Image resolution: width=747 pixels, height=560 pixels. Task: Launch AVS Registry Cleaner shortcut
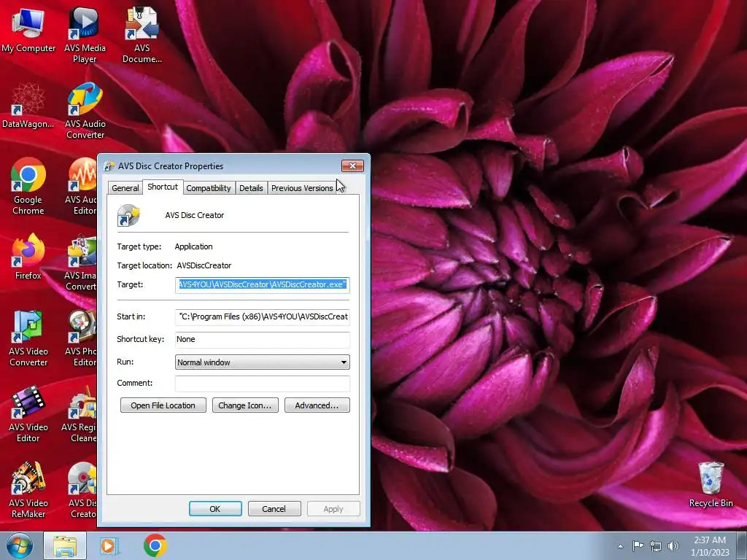click(80, 414)
